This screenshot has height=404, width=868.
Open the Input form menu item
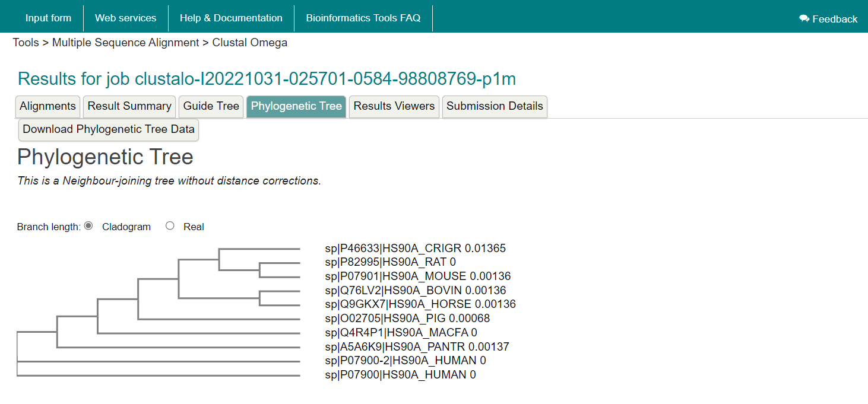point(48,18)
